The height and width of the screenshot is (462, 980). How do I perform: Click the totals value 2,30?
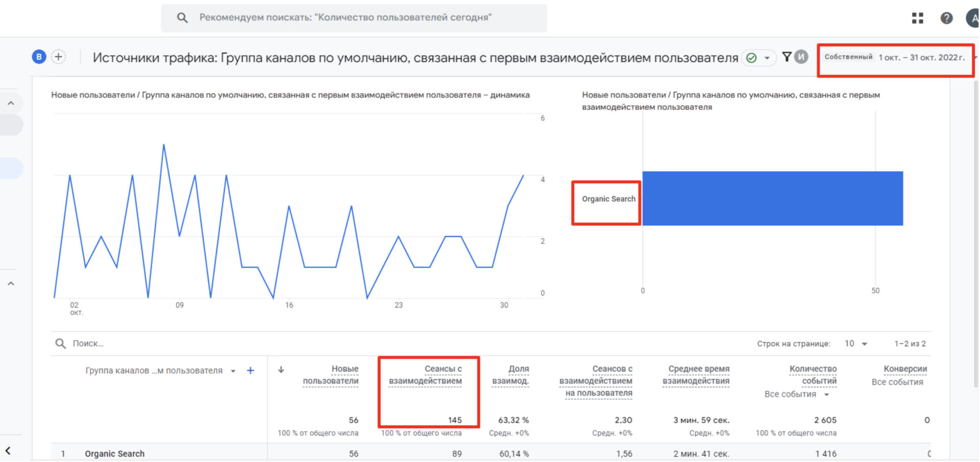tap(623, 420)
